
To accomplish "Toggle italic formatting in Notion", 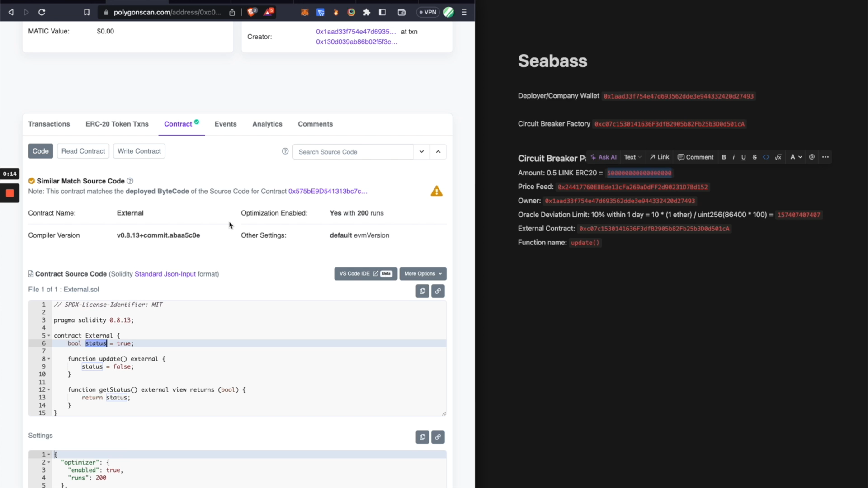I will pyautogui.click(x=733, y=157).
